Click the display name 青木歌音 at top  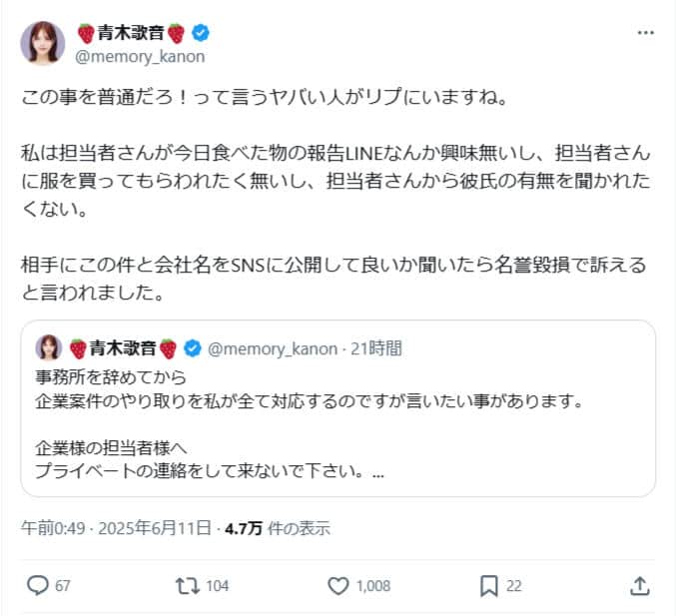point(131,33)
